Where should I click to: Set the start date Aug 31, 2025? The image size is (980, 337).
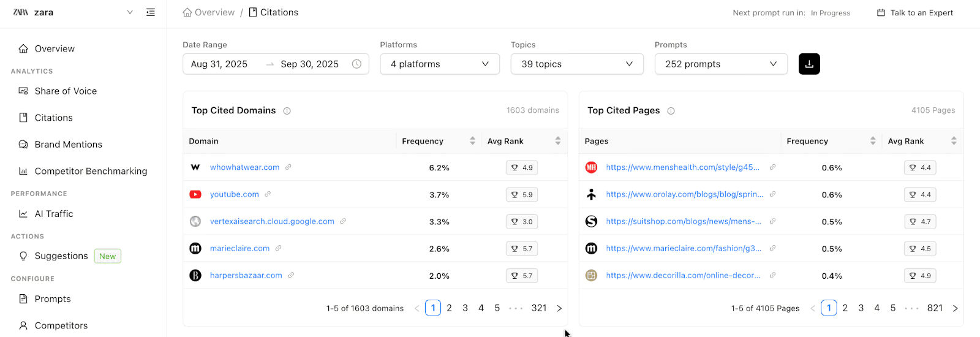[219, 64]
